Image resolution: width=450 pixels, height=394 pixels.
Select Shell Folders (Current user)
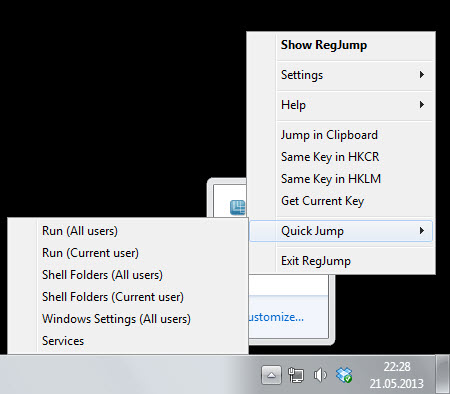pyautogui.click(x=128, y=297)
